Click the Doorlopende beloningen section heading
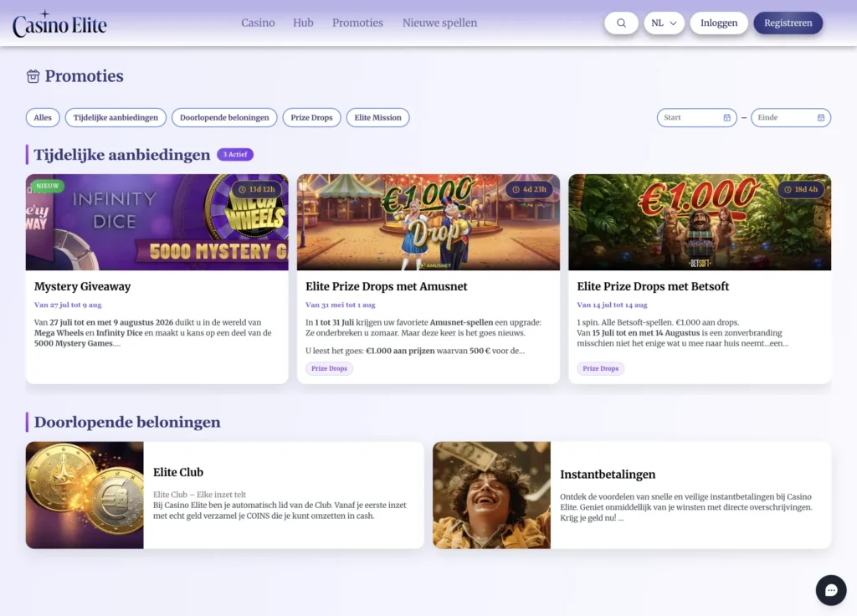 click(127, 422)
